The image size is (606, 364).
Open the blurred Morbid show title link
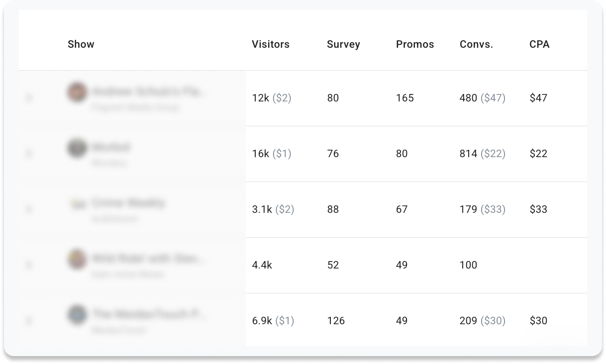coord(111,147)
